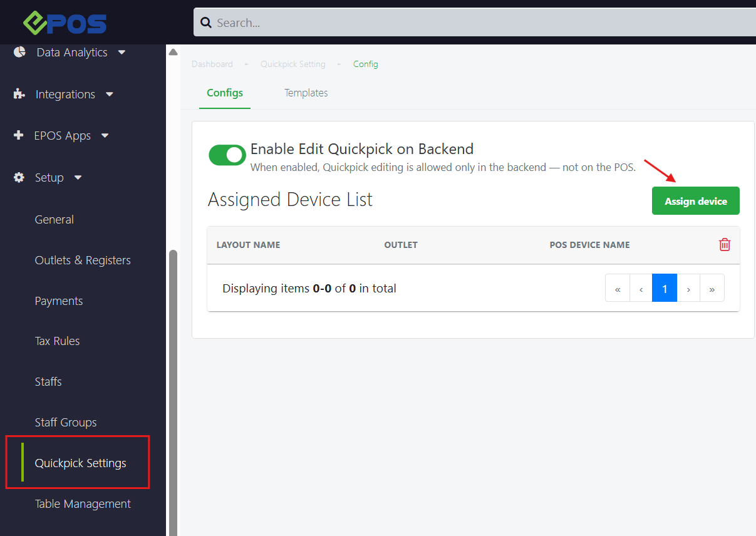756x536 pixels.
Task: Click the EPOS logo
Action: (65, 23)
